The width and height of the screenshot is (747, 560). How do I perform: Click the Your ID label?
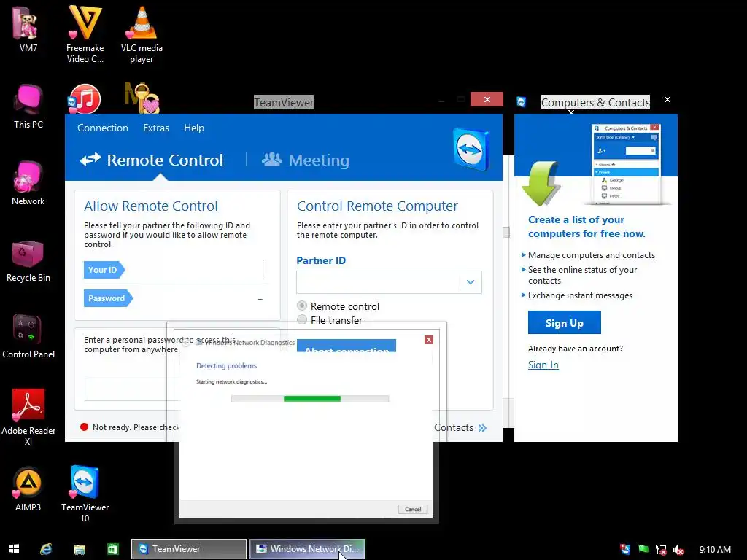point(104,270)
